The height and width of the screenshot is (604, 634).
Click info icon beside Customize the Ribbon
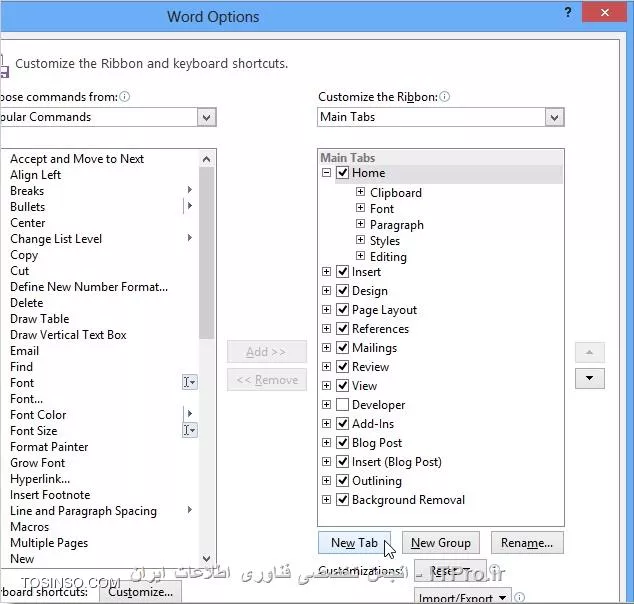point(444,97)
